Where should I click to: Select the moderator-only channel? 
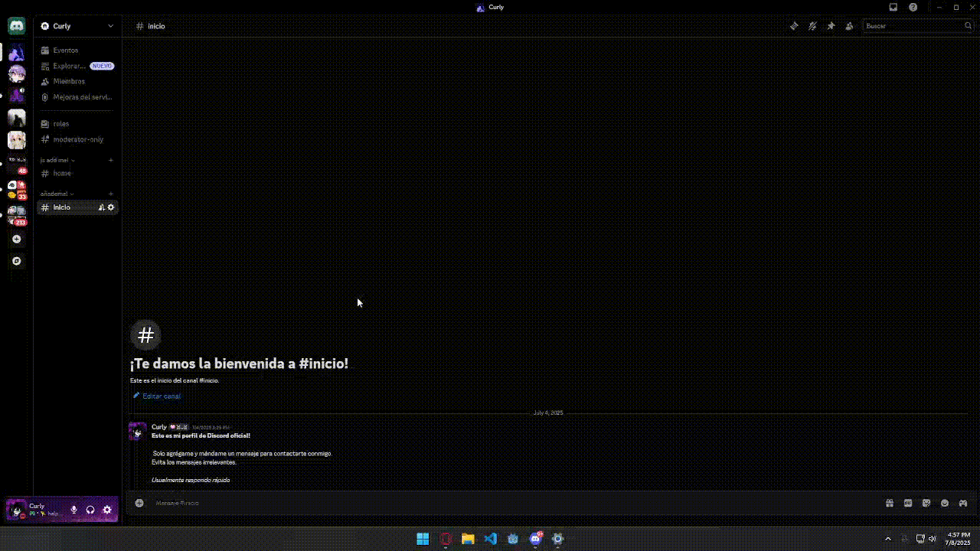pos(77,139)
